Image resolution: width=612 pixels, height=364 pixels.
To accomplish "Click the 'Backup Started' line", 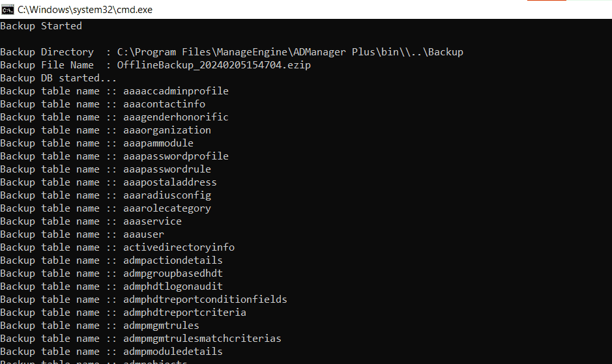I will coord(41,26).
